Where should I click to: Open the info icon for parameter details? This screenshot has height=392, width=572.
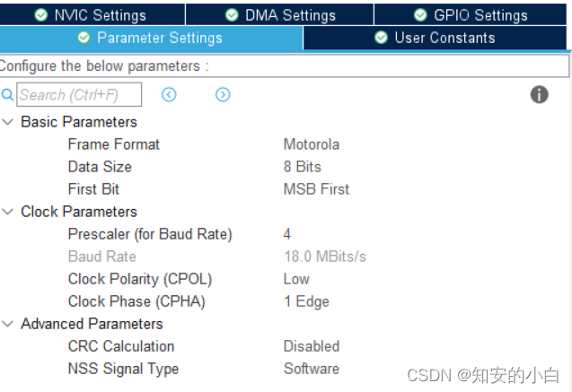tap(539, 95)
